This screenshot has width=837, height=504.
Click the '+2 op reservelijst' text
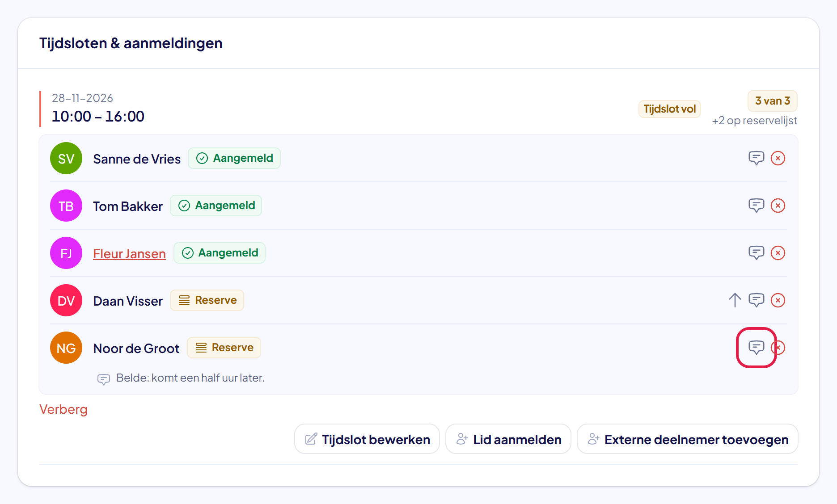pyautogui.click(x=755, y=121)
